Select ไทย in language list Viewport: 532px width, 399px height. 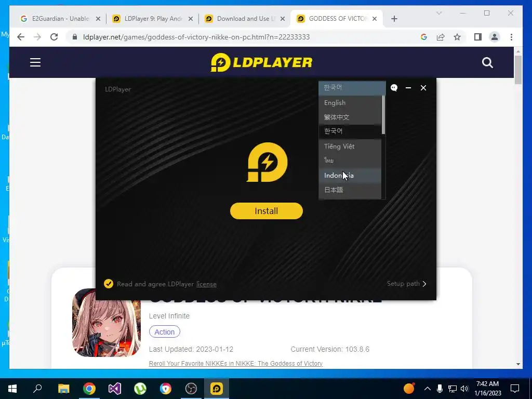click(x=350, y=161)
